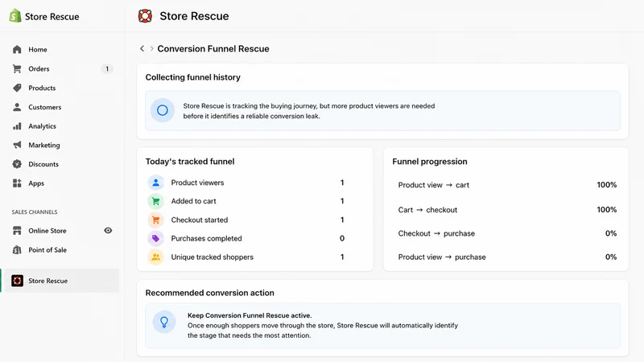Click the 0% value for Checkout → purchase
644x362 pixels.
click(611, 233)
